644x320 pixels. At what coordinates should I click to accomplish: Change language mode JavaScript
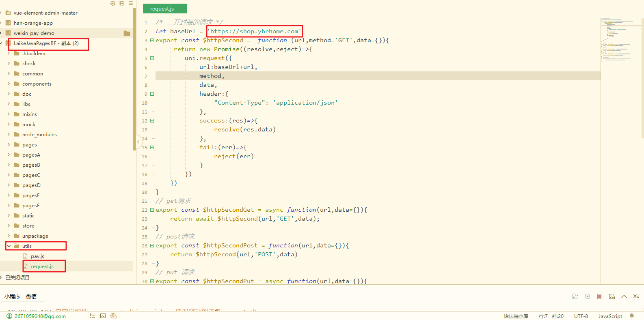pos(610,316)
